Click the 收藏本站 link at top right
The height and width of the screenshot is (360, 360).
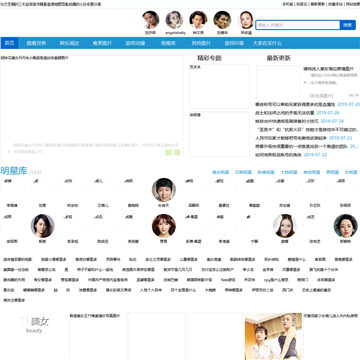click(335, 4)
